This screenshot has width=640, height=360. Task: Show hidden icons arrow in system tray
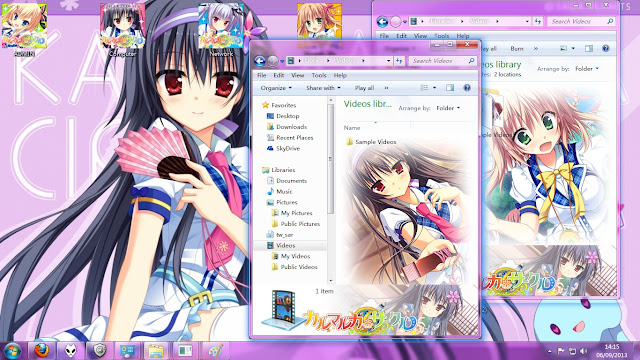click(x=549, y=351)
